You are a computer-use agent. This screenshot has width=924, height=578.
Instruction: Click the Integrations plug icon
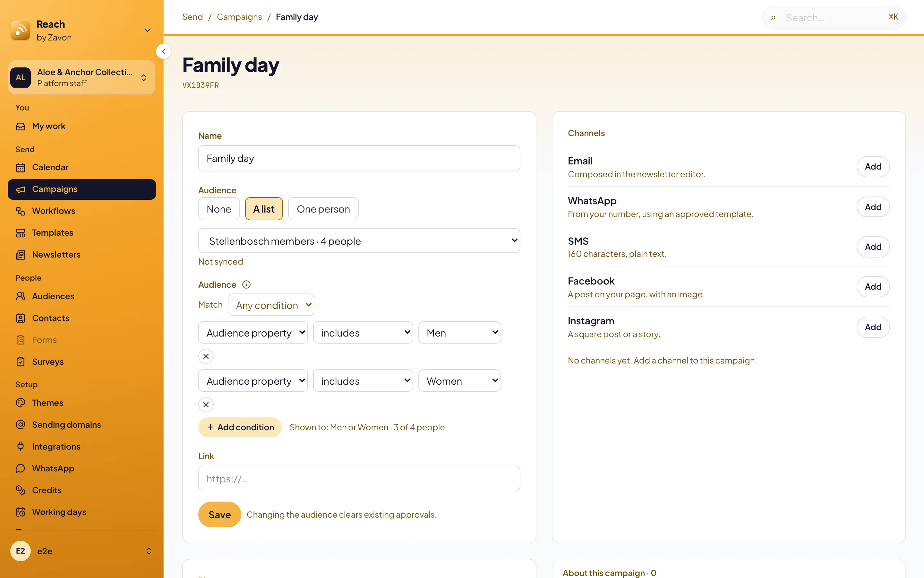pos(21,446)
